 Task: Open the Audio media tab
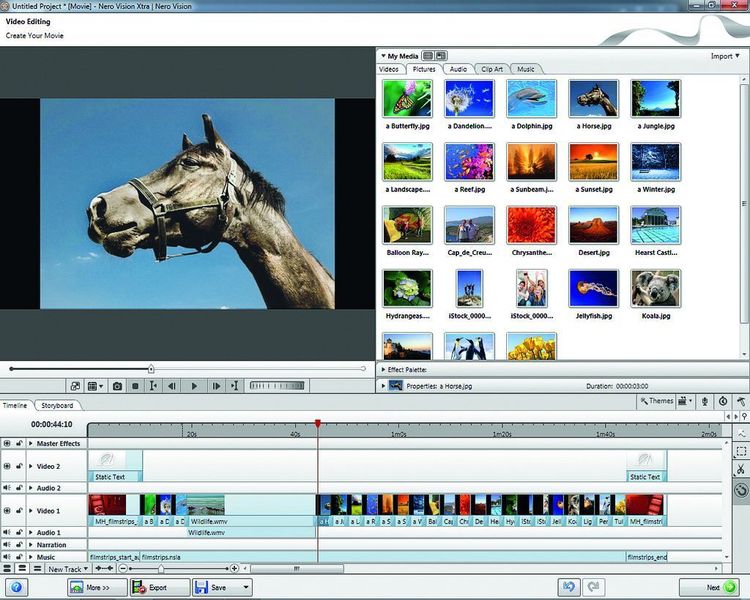coord(458,69)
